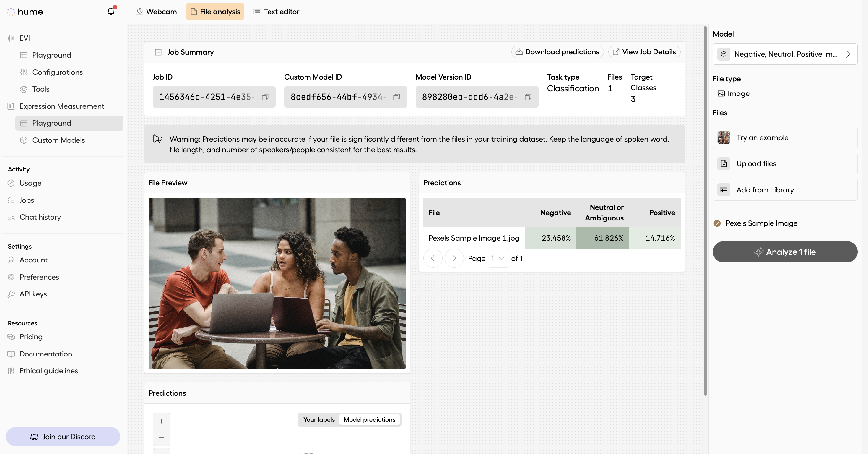Open the Webcam tab
868x454 pixels.
click(x=156, y=11)
